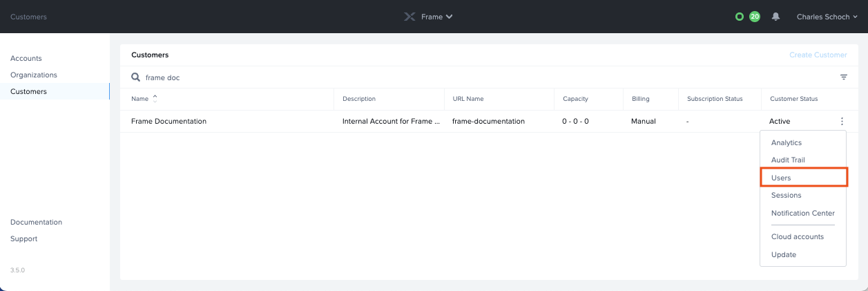Open the Support link
Viewport: 868px width, 291px height.
point(23,238)
